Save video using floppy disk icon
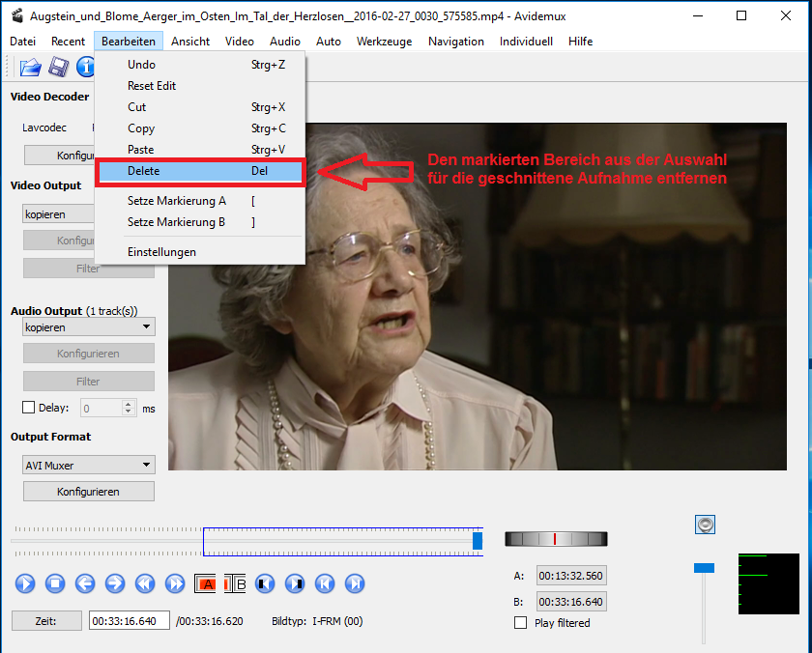The height and width of the screenshot is (653, 812). coord(59,67)
